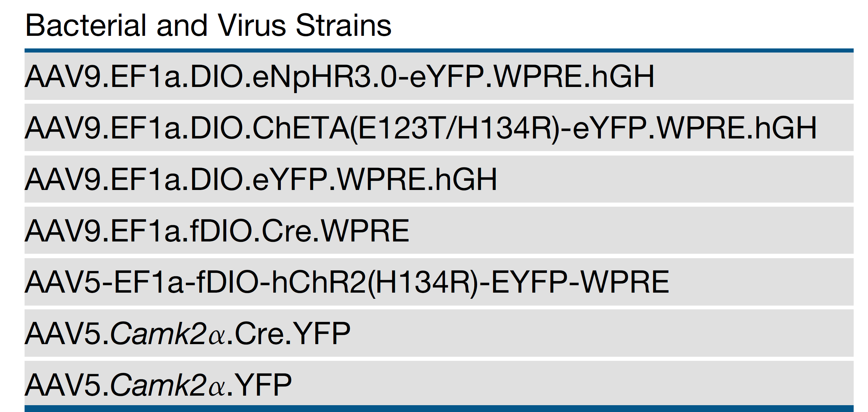Click italic "Camk2α" in the Cre.YFP row
The height and width of the screenshot is (412, 868).
[168, 334]
